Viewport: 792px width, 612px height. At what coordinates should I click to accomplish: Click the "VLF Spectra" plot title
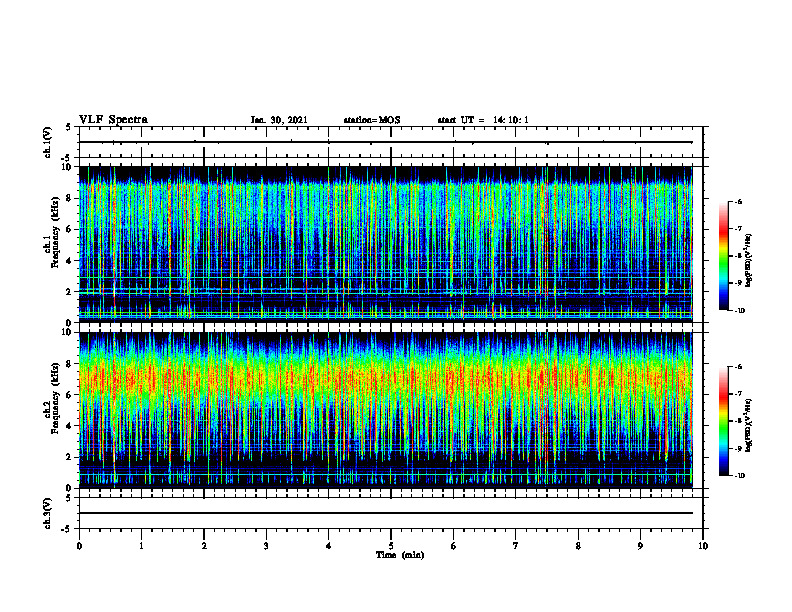tap(113, 120)
